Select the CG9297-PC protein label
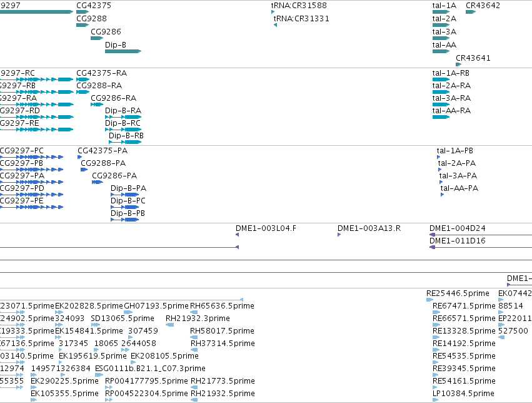This screenshot has height=403, width=532. [x=22, y=151]
